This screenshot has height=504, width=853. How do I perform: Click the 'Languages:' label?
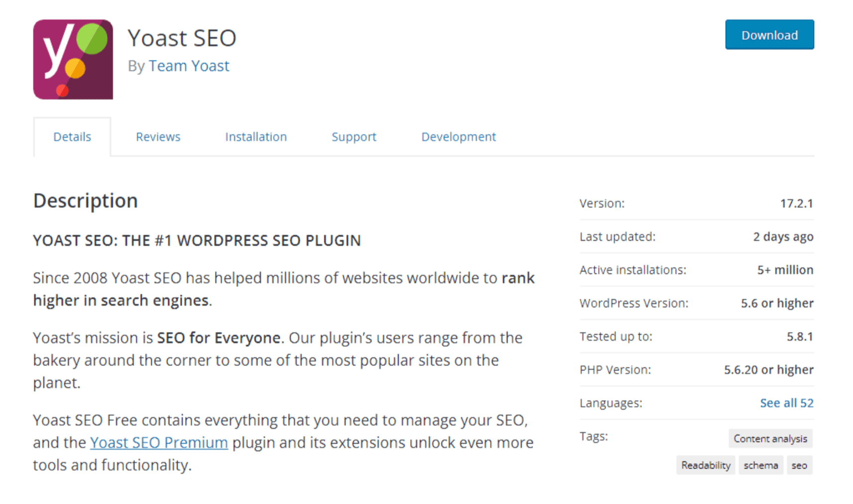[x=611, y=403]
